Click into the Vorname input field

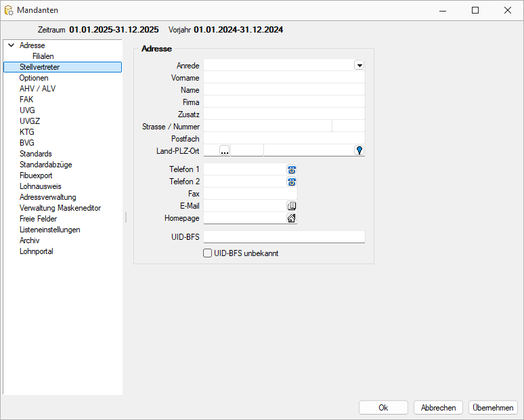click(284, 78)
